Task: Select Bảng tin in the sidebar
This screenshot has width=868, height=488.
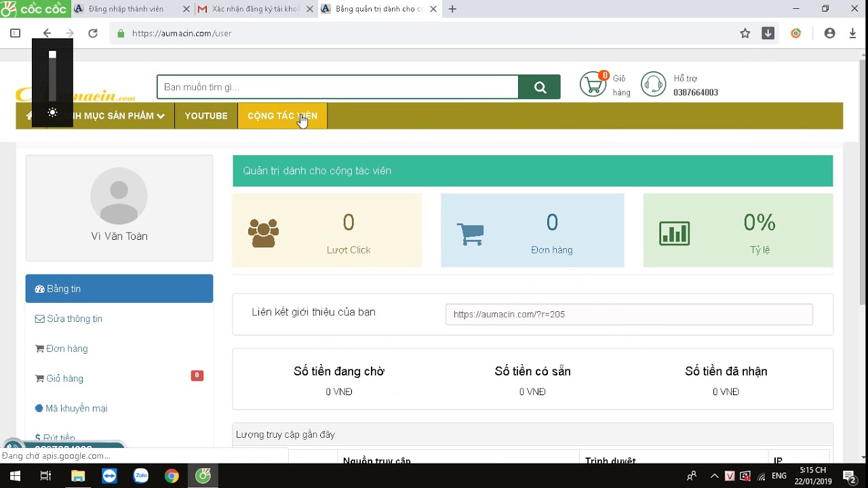Action: 119,289
